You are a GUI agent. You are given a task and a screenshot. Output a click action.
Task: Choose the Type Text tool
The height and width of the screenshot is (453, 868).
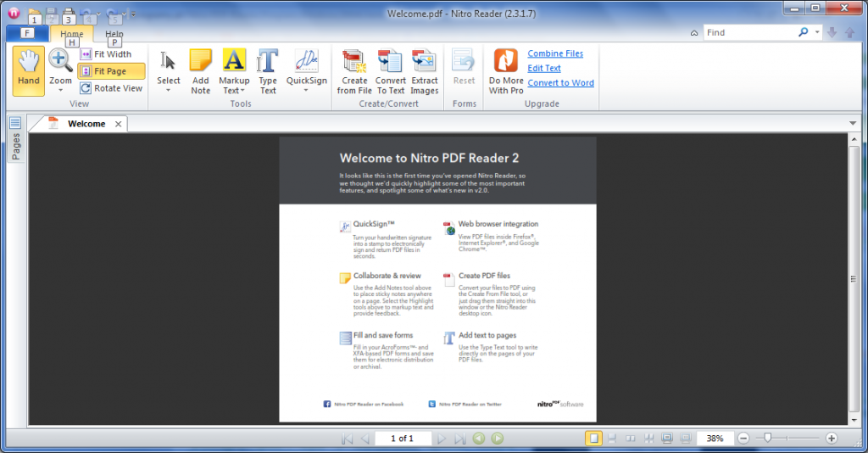point(268,70)
